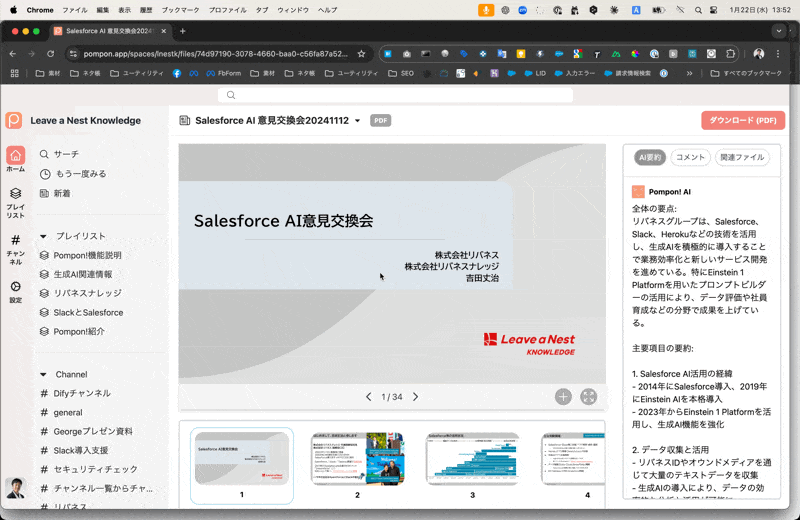Enter fullscreen mode for the slide viewer
Screen dimensions: 800x520
pos(589,397)
